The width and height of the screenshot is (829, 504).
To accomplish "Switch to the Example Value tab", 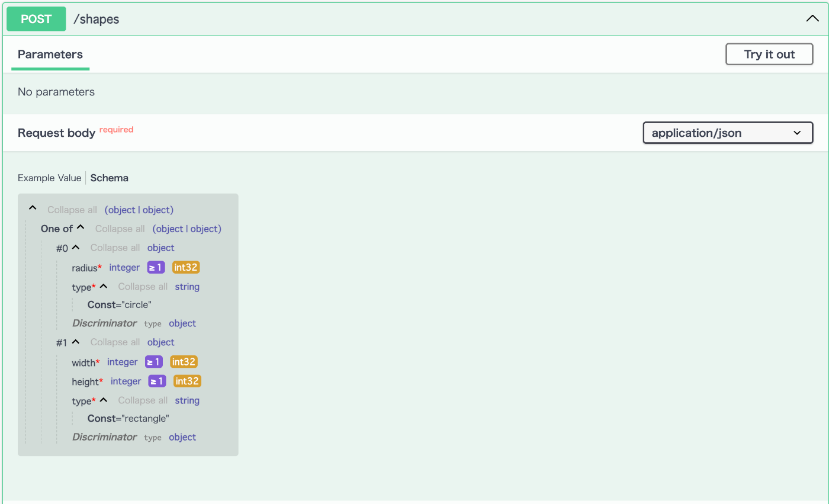I will pyautogui.click(x=49, y=178).
